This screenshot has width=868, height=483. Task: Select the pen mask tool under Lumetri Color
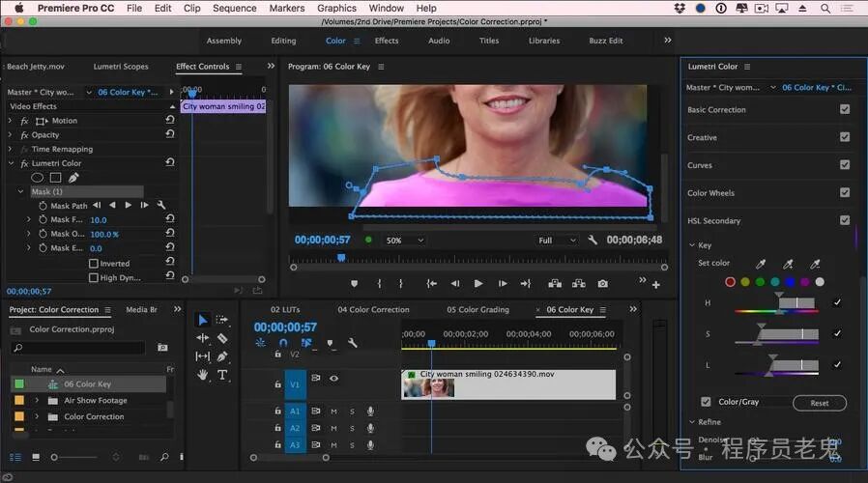pos(73,178)
